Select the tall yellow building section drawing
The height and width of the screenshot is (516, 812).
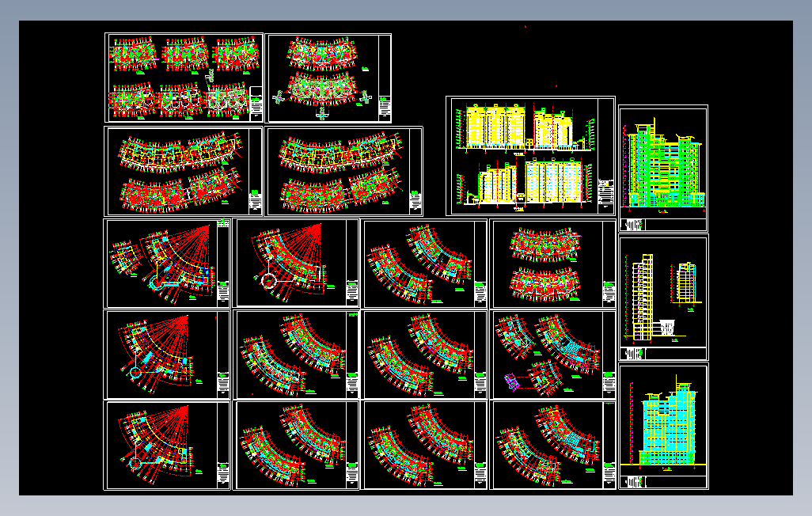pos(642,298)
